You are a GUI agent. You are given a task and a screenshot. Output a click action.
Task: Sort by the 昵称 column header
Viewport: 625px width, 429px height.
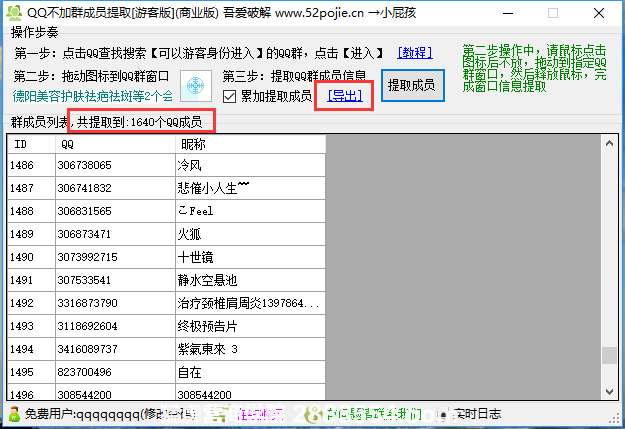[x=250, y=144]
